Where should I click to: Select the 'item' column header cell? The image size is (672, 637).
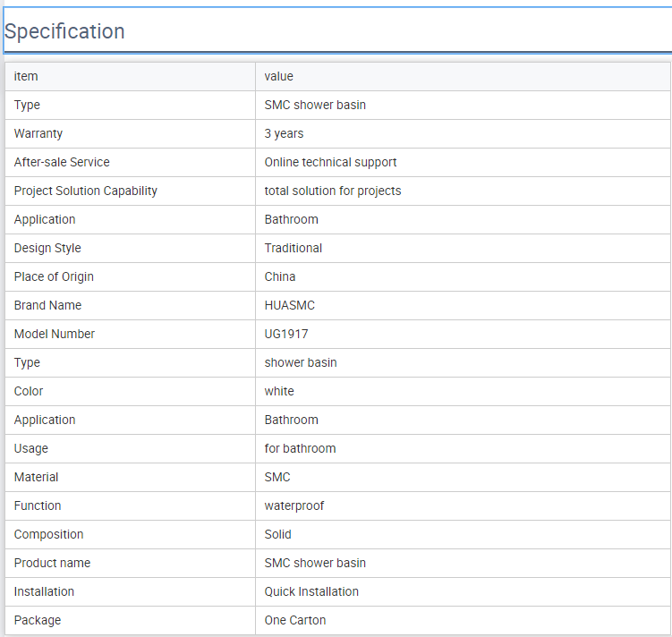(131, 76)
